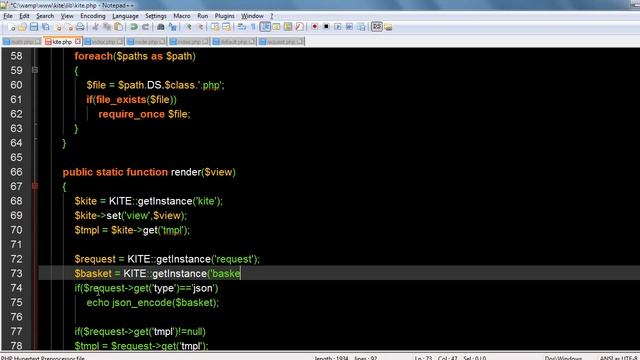Screen dimensions: 640x360
Task: Close the kite.php tab with its X
Action: tap(78, 42)
